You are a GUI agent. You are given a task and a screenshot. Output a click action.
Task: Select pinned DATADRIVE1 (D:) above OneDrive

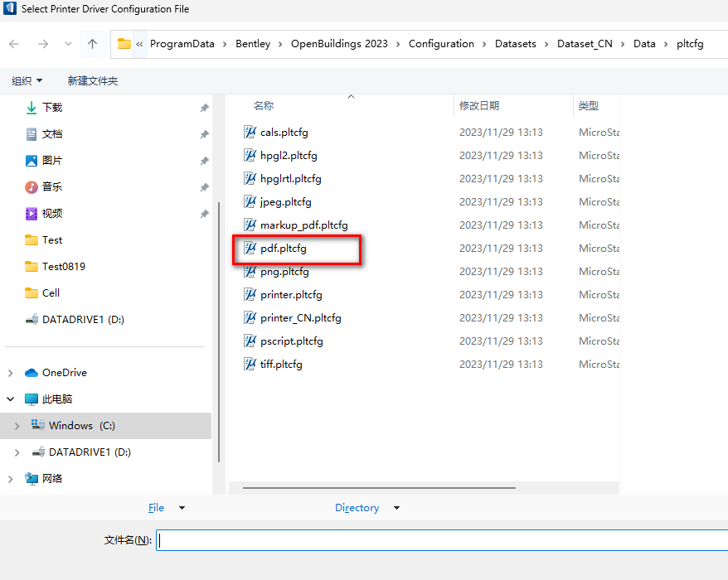pyautogui.click(x=83, y=319)
